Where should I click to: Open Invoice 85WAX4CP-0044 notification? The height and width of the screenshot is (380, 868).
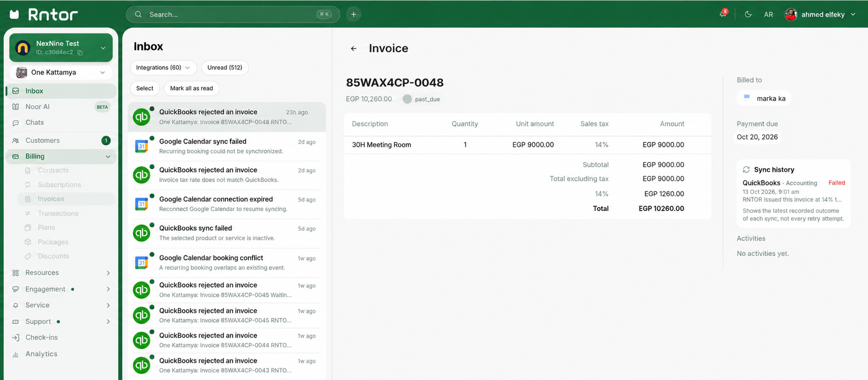227,340
